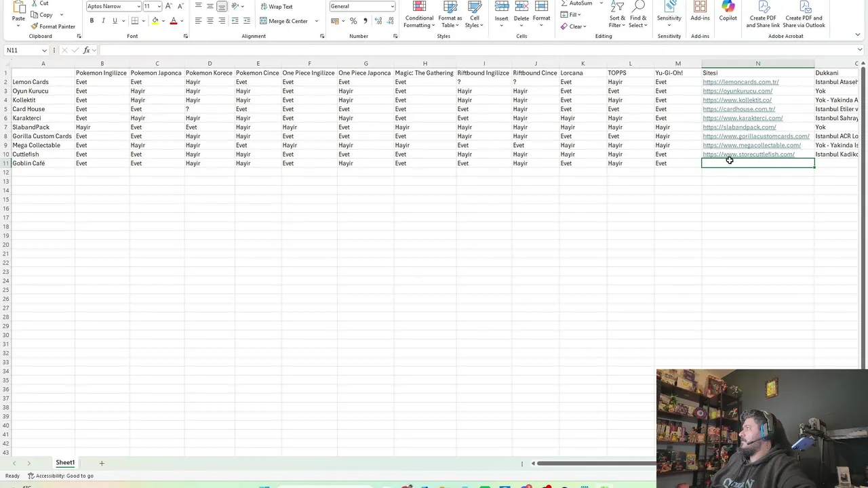
Task: Toggle italic formatting
Action: [103, 21]
